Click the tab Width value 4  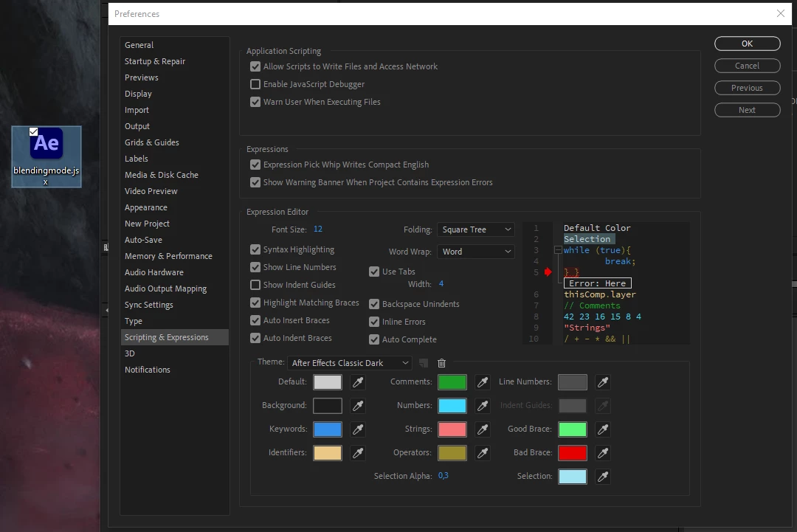[441, 284]
